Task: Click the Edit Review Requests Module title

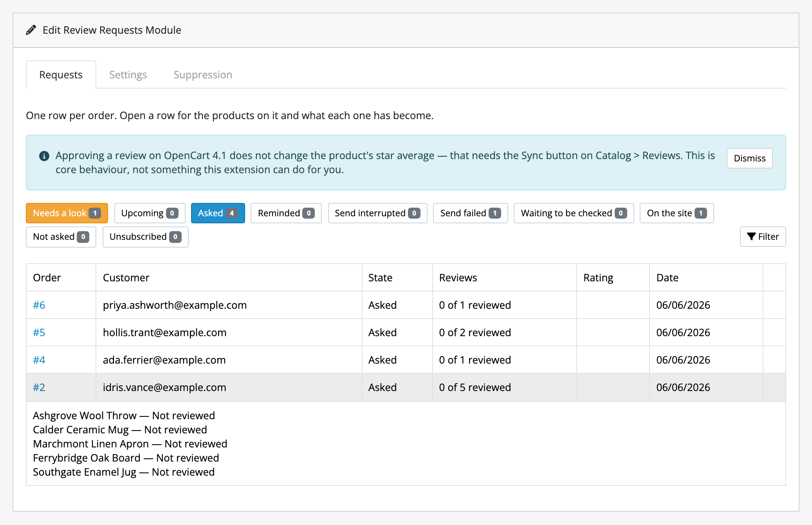Action: (x=112, y=30)
